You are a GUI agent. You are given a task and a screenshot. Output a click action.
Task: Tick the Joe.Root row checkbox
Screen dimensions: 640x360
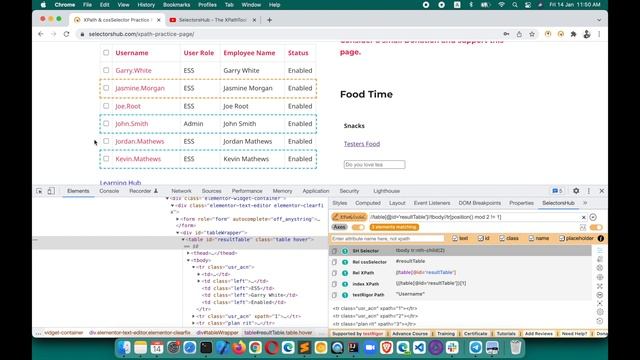tap(106, 106)
